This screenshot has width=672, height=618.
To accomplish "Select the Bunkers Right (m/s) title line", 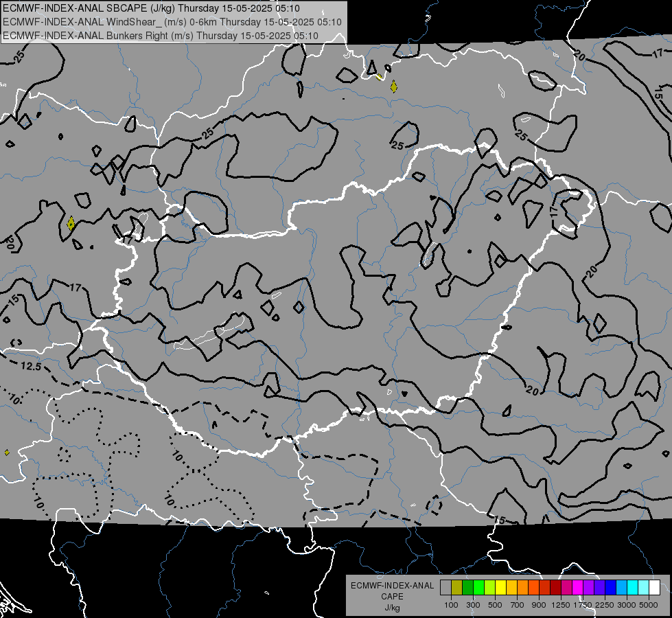I will (161, 36).
